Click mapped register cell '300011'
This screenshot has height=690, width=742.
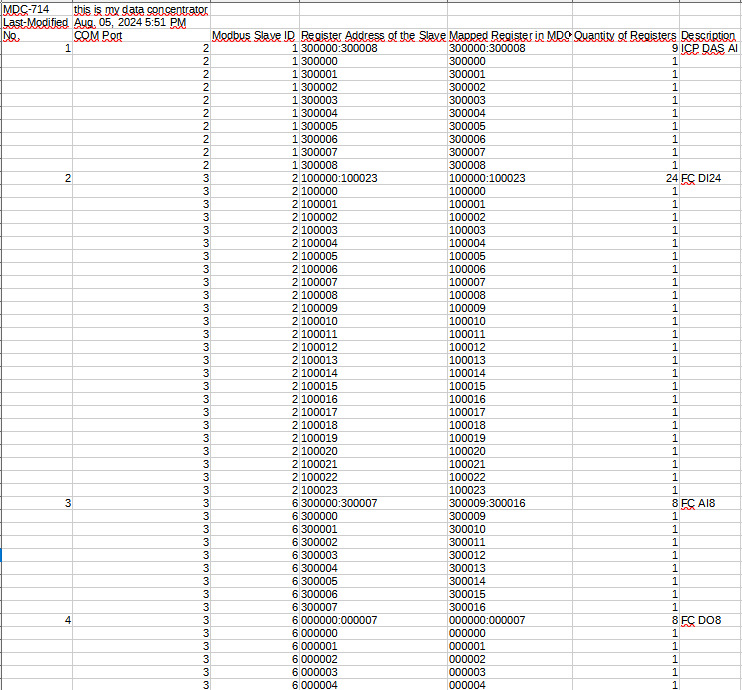(510, 542)
